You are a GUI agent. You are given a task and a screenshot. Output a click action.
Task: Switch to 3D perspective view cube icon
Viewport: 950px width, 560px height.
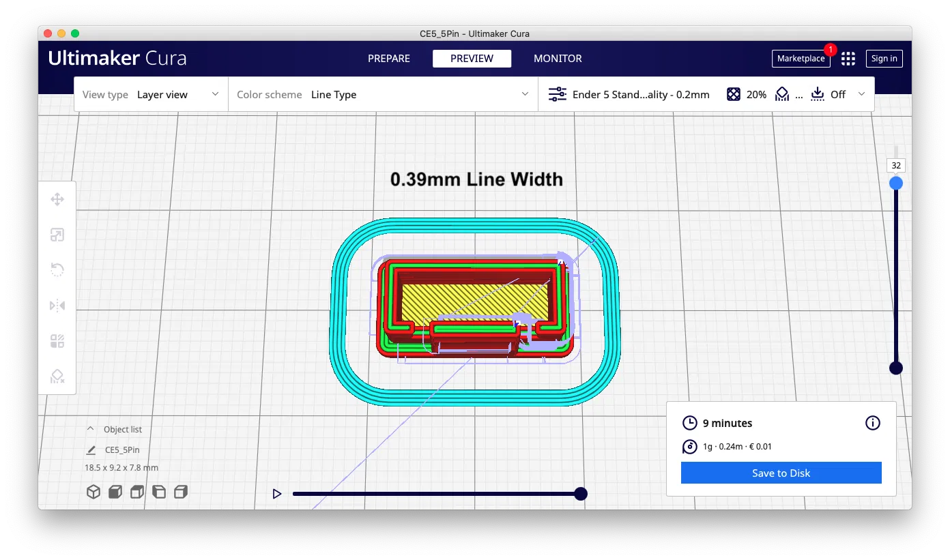(93, 492)
